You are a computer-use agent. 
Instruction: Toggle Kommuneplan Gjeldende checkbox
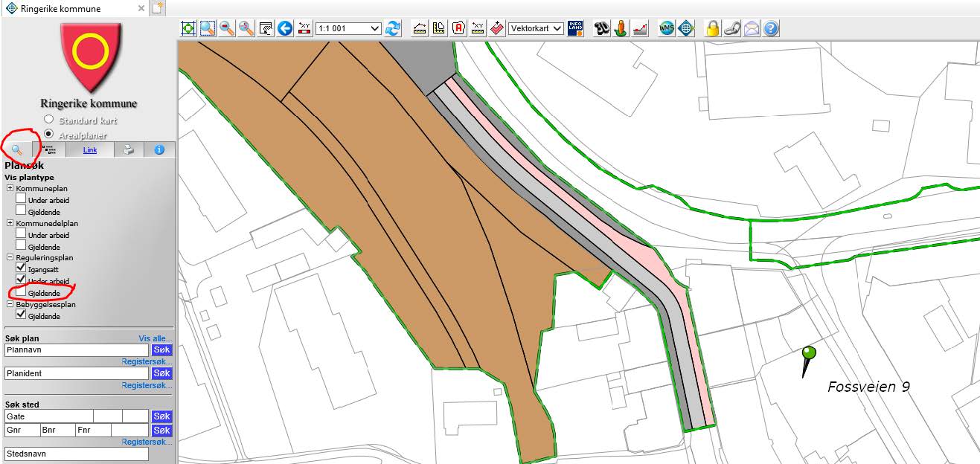21,211
